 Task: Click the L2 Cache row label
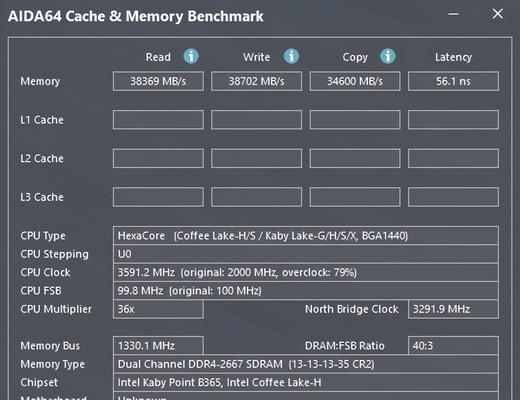pos(42,158)
